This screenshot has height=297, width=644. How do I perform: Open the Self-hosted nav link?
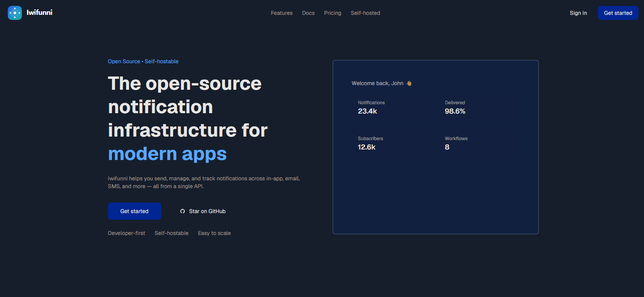[365, 13]
